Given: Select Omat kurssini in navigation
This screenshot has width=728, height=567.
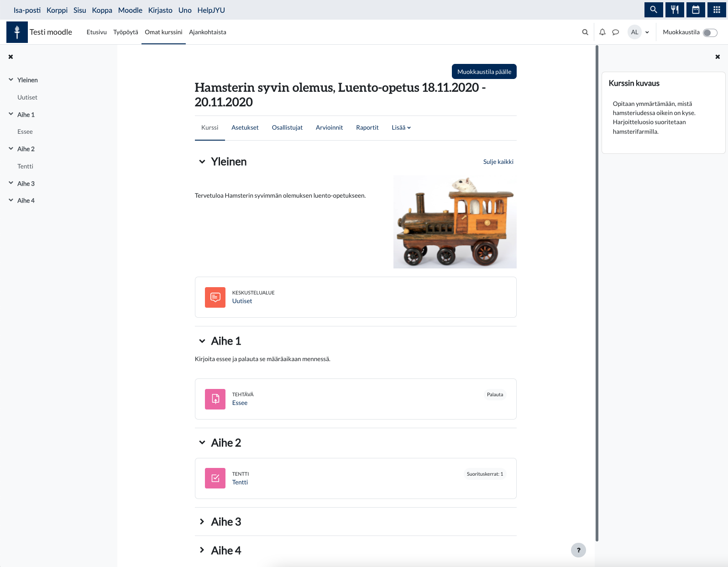Looking at the screenshot, I should [x=163, y=32].
